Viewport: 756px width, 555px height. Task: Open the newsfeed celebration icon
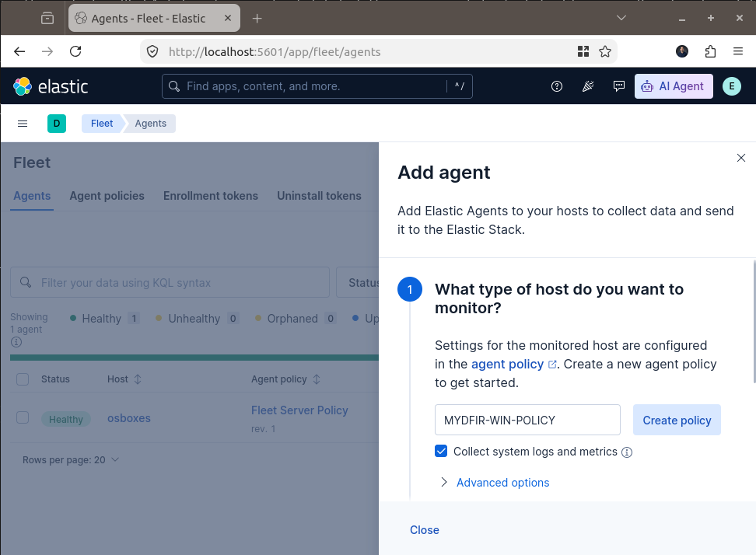point(588,86)
